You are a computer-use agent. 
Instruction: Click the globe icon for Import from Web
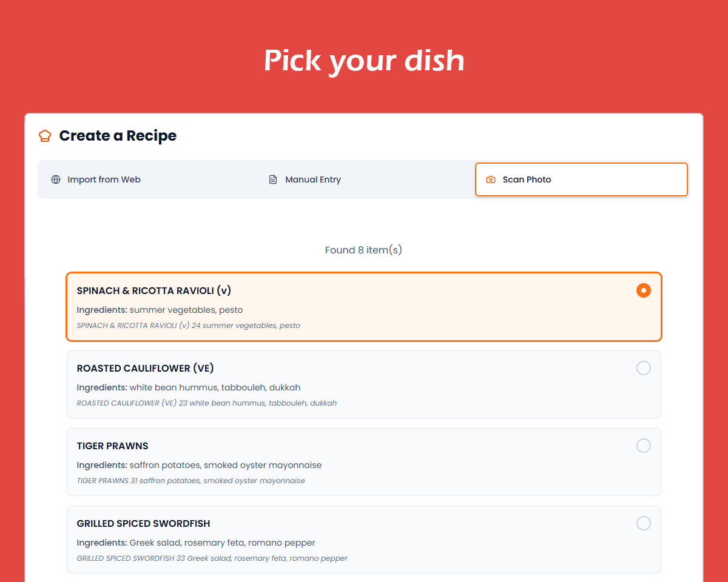(56, 179)
